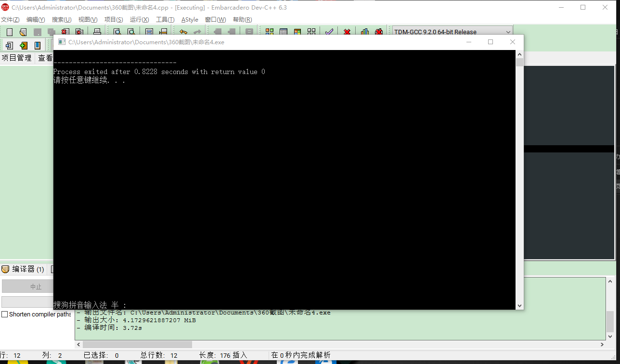The height and width of the screenshot is (364, 620).
Task: Click the Open file toolbar icon
Action: pyautogui.click(x=23, y=32)
